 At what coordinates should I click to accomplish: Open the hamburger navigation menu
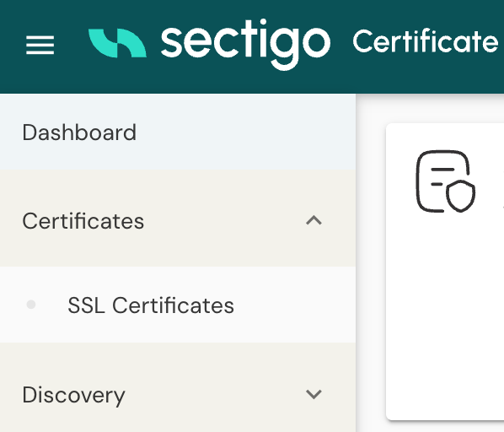click(40, 45)
